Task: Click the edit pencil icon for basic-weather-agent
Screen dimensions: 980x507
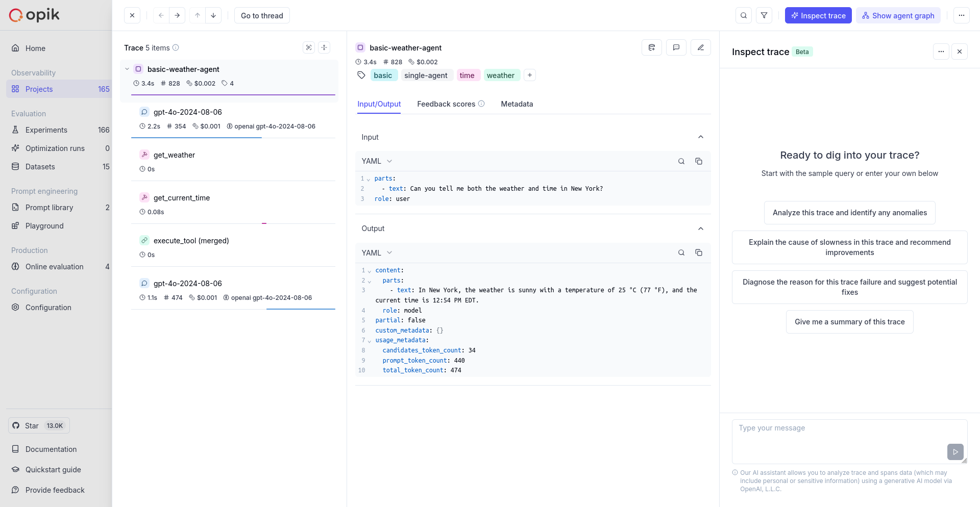Action: 701,47
